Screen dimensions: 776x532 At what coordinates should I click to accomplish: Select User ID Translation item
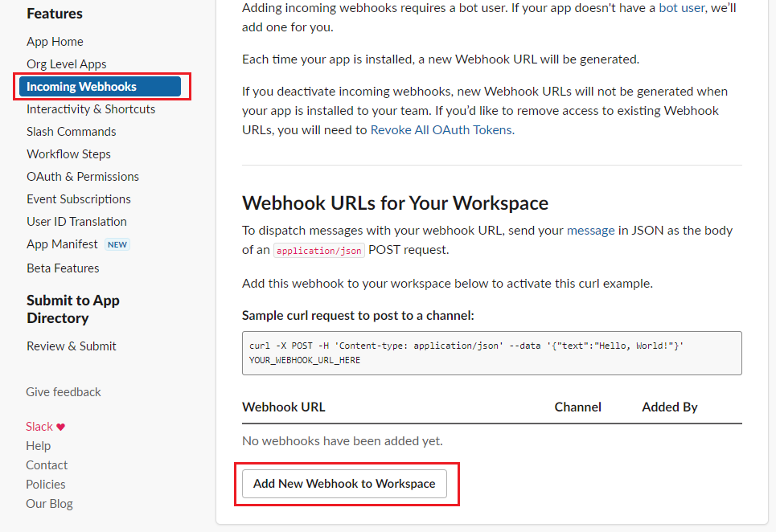click(x=76, y=222)
